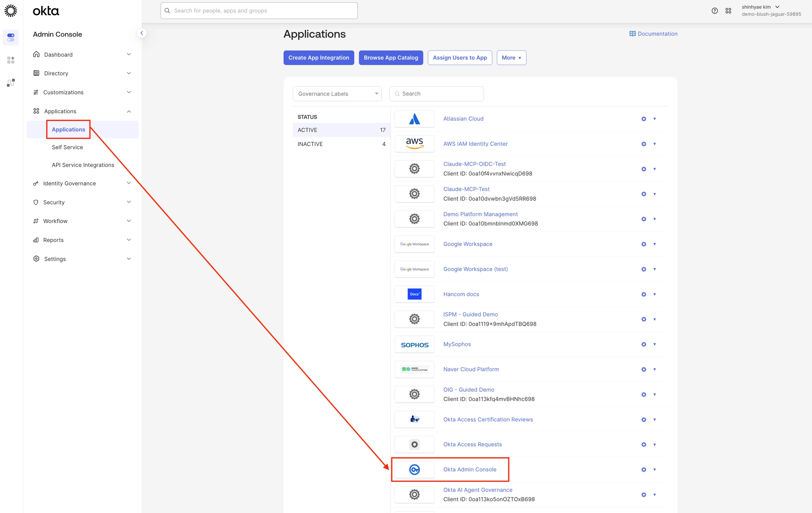The width and height of the screenshot is (812, 513).
Task: Open Self Service in sidebar
Action: pyautogui.click(x=67, y=147)
